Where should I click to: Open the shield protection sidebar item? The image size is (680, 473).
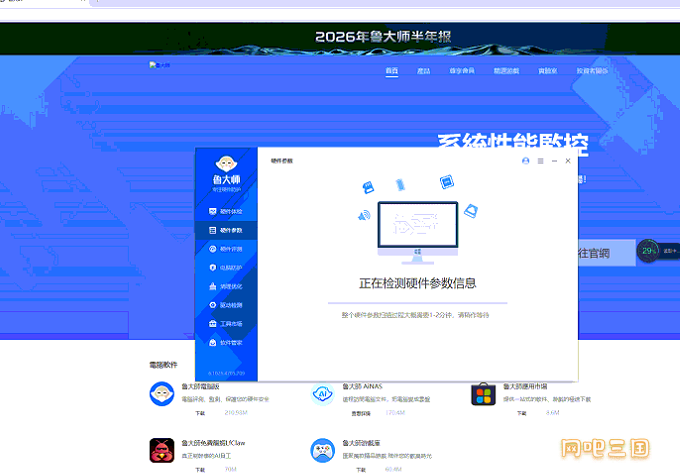coord(226,267)
